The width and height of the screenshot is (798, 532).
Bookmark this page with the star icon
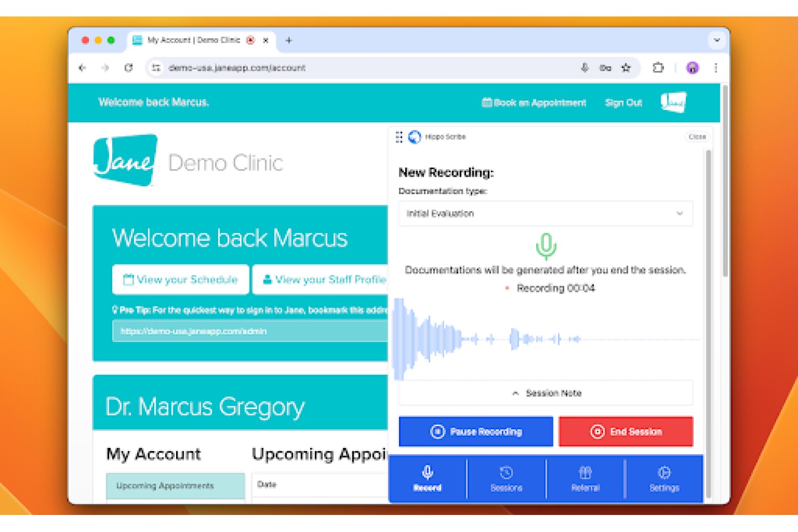[626, 68]
